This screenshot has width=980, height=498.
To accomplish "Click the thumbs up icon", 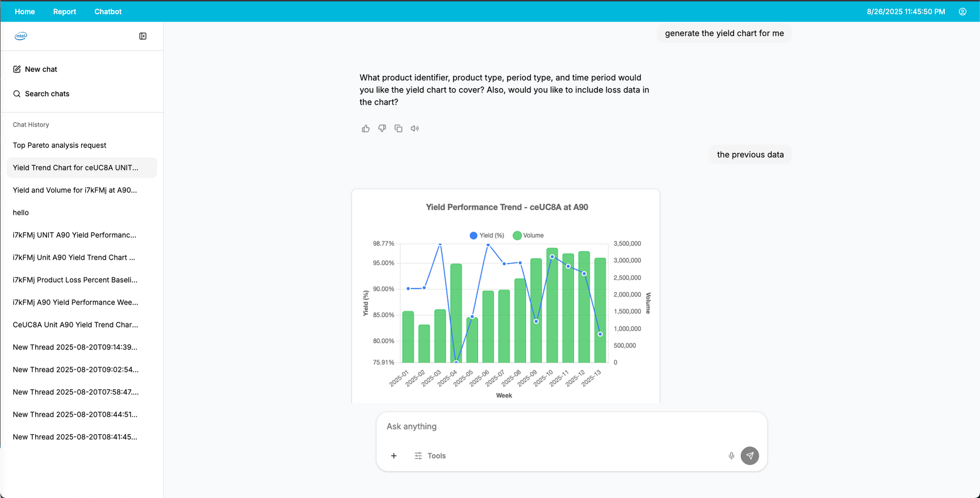I will coord(365,129).
